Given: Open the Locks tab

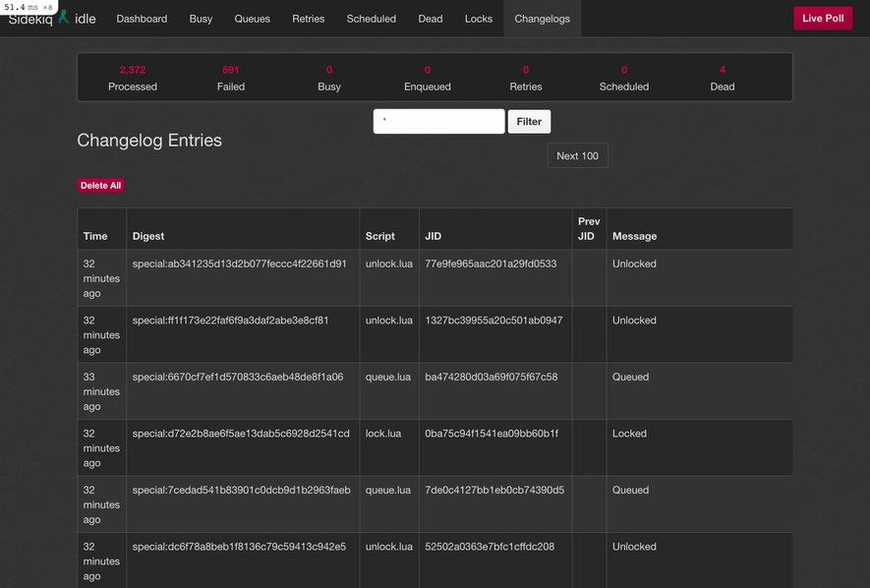Looking at the screenshot, I should (479, 19).
